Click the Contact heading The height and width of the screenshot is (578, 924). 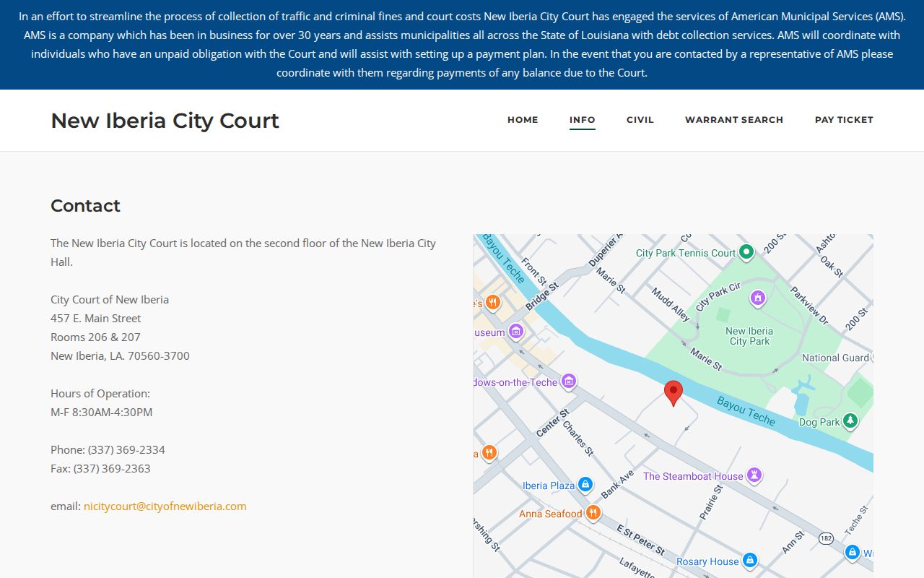click(85, 206)
